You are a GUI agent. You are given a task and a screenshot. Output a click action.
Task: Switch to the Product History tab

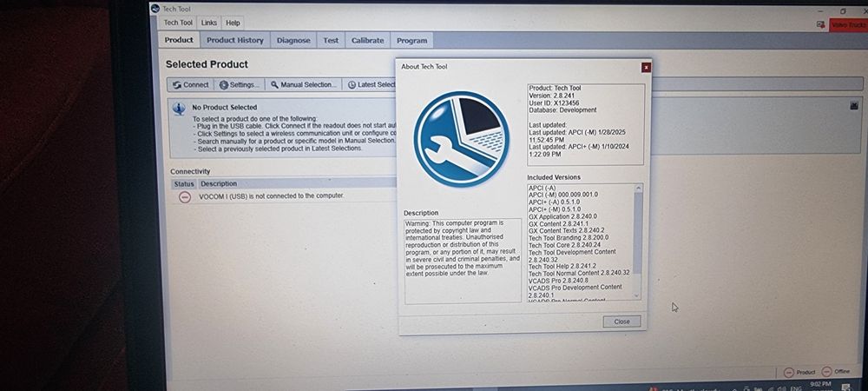(x=234, y=40)
